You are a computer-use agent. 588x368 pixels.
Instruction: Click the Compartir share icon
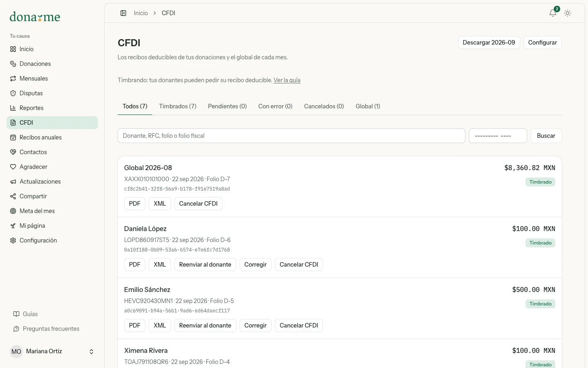pos(13,196)
